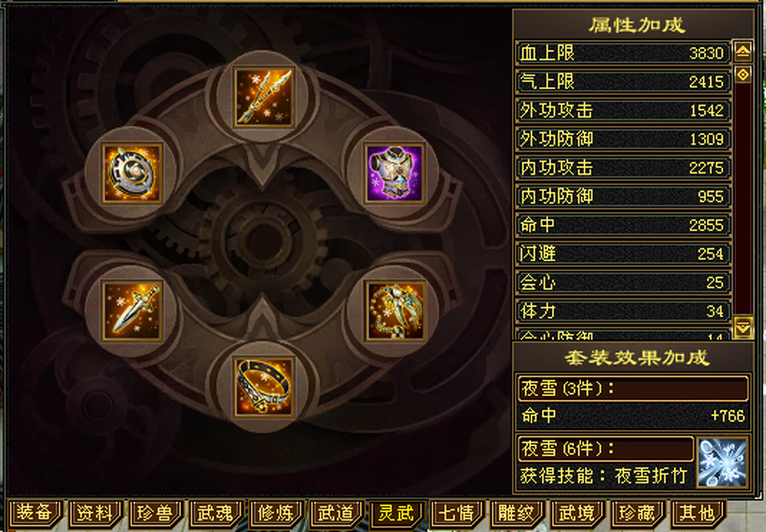Select the spear weapon slot icon
Screen dimensions: 766x532
(263, 97)
